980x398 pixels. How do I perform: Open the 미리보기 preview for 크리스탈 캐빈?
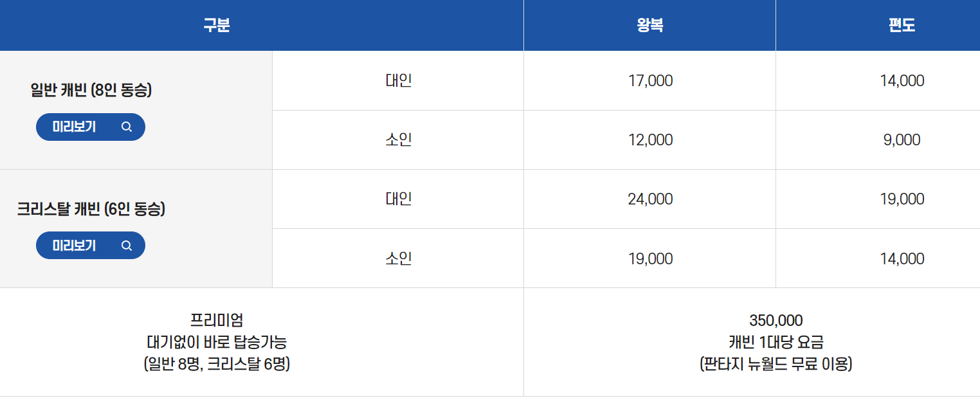click(90, 245)
